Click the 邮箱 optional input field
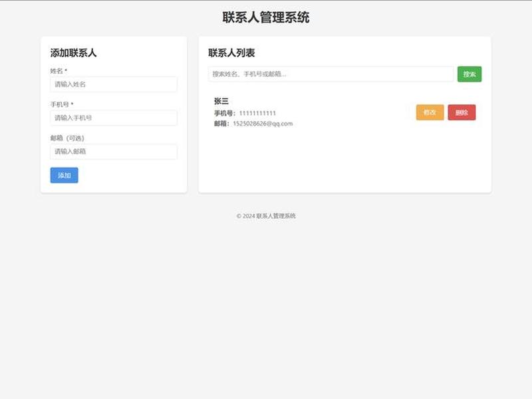The height and width of the screenshot is (399, 532). coord(114,152)
